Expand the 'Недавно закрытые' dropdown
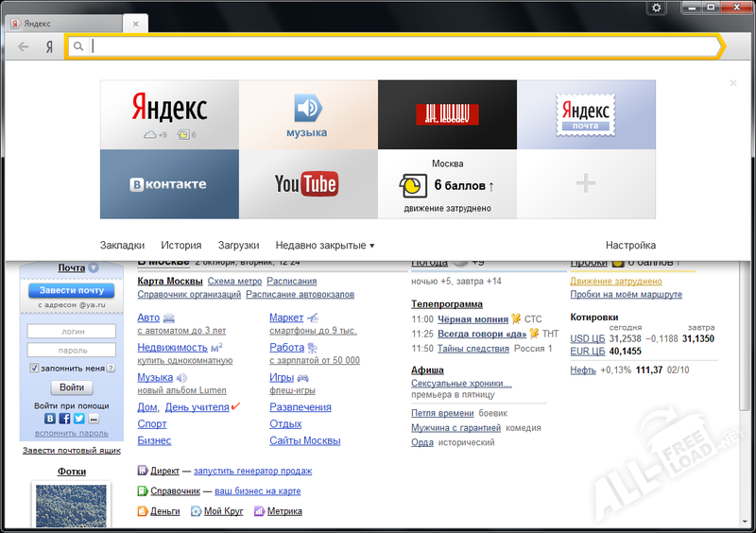The image size is (756, 533). (325, 245)
